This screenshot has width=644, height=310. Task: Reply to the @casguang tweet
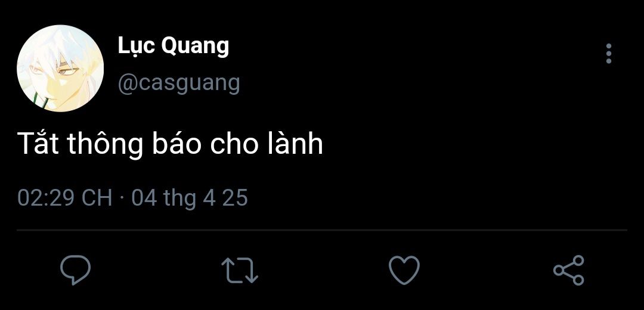tap(75, 270)
